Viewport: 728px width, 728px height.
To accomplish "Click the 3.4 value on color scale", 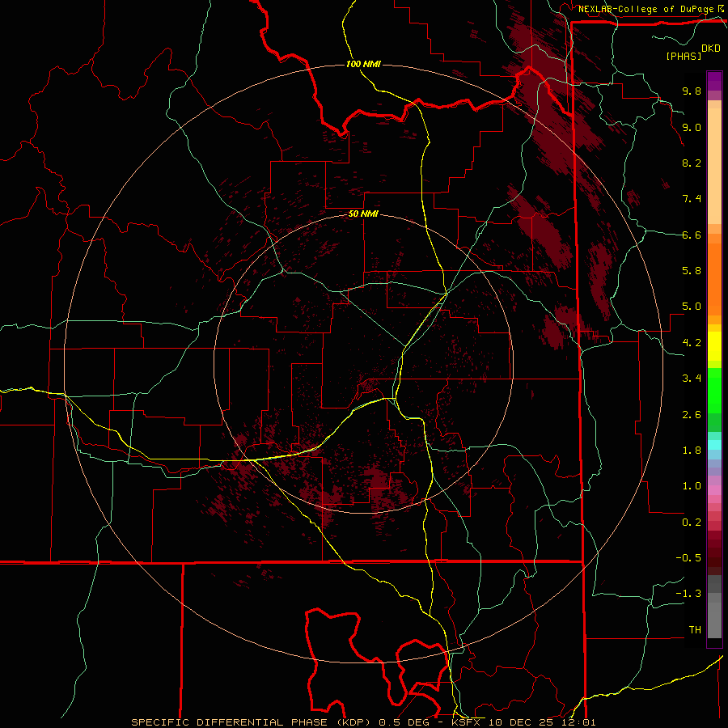I will tap(692, 379).
